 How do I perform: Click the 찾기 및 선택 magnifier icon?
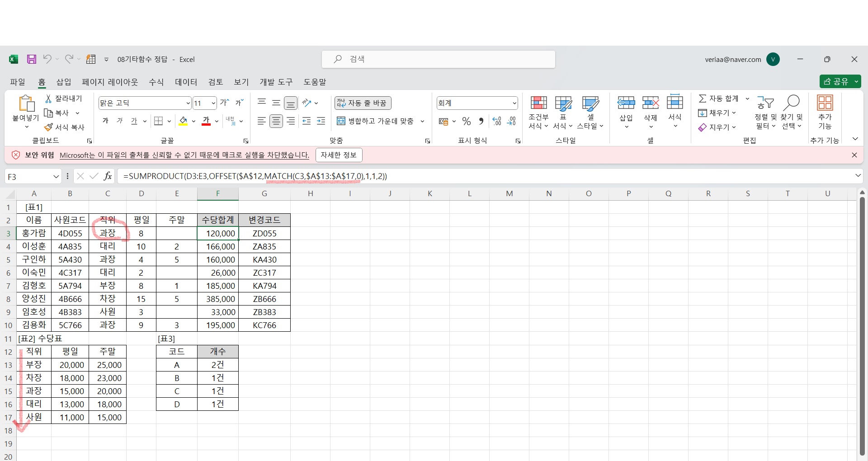792,103
